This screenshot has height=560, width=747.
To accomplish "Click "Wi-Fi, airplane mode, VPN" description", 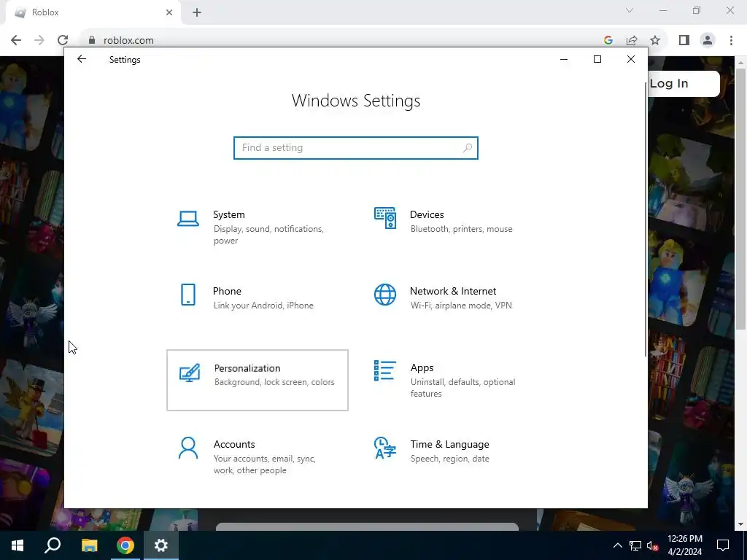I will pyautogui.click(x=461, y=306).
